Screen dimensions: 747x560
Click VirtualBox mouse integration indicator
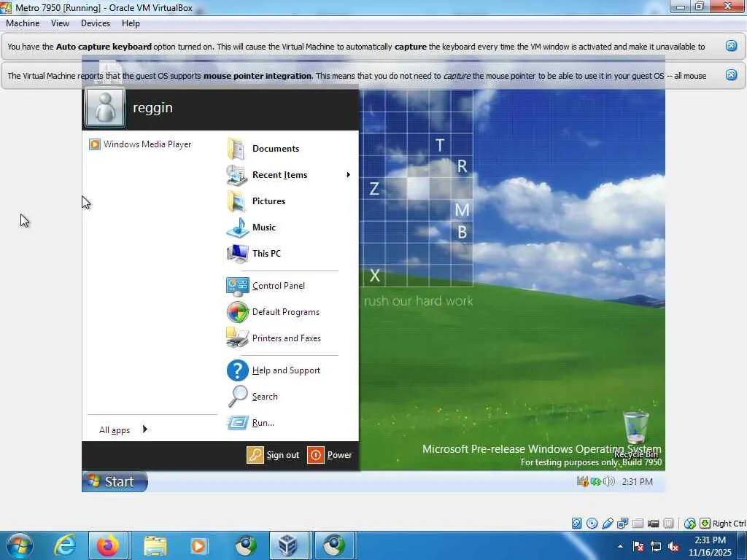click(x=689, y=524)
